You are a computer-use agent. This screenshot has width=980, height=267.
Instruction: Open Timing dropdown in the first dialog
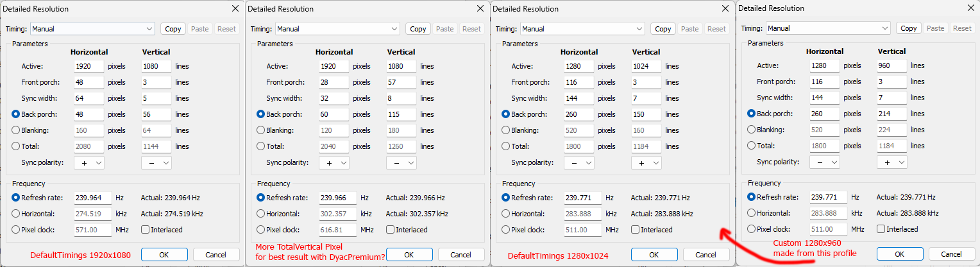(92, 29)
